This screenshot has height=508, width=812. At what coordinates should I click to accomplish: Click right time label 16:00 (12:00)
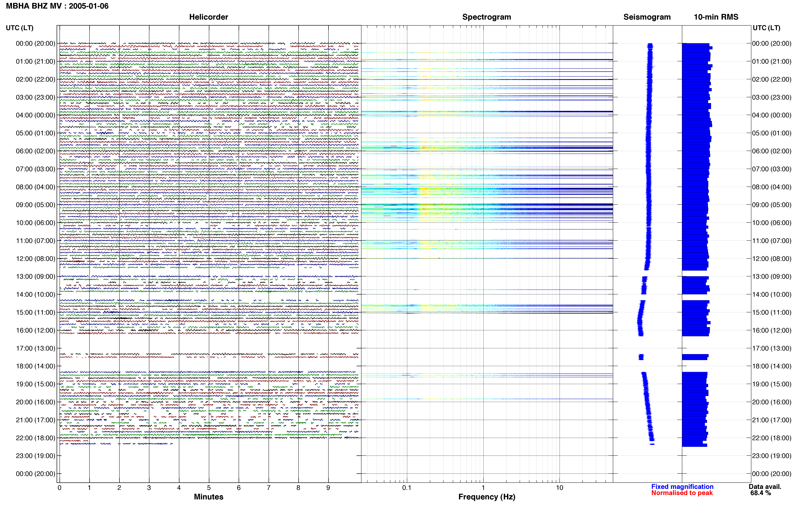coord(772,331)
